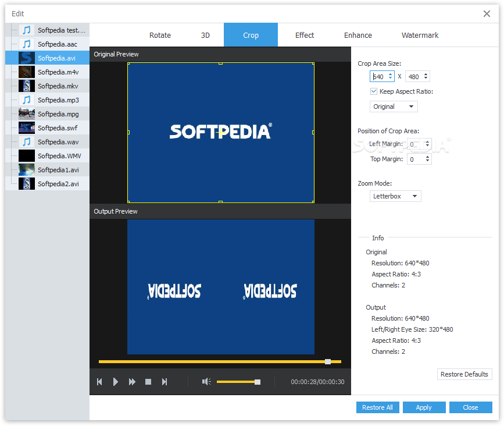Click the Softpedia.swf thumbnail
The width and height of the screenshot is (504, 426).
coord(27,128)
